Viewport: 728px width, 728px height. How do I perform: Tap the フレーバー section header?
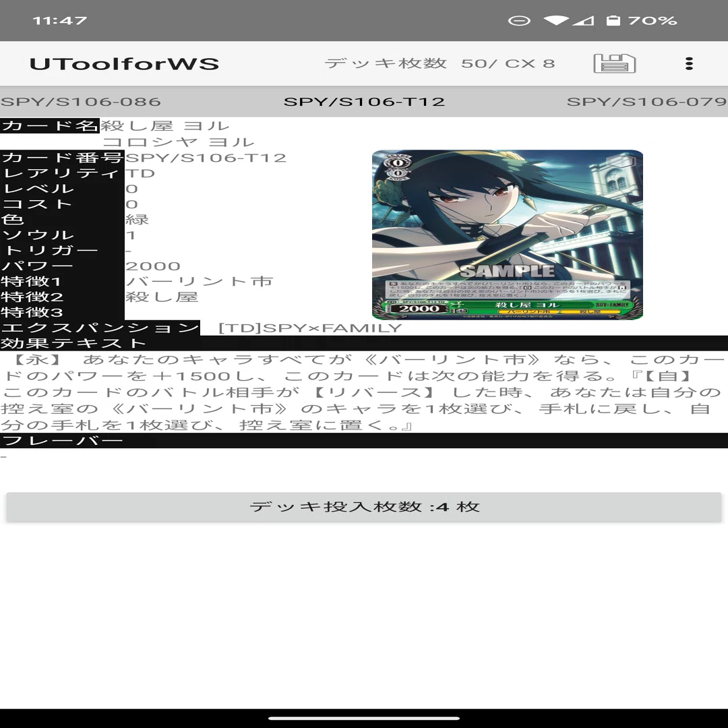coord(364,440)
